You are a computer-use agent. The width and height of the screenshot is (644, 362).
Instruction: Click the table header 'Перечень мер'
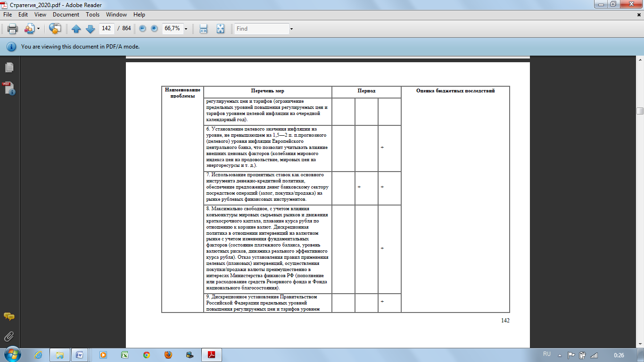267,90
